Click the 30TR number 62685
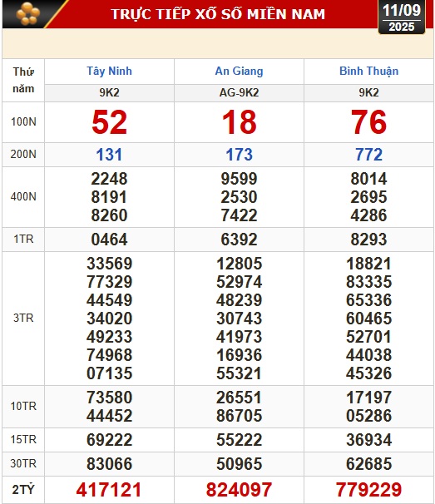Image resolution: width=435 pixels, height=504 pixels. pos(368,464)
